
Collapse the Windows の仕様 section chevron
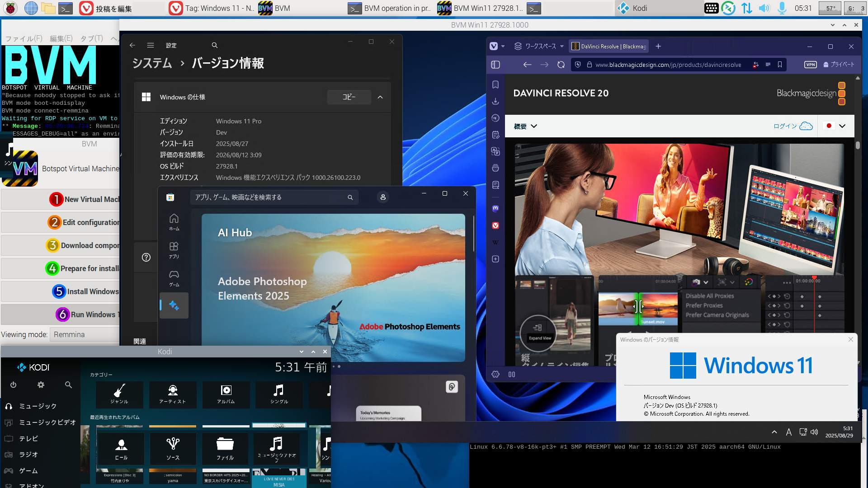click(x=380, y=97)
